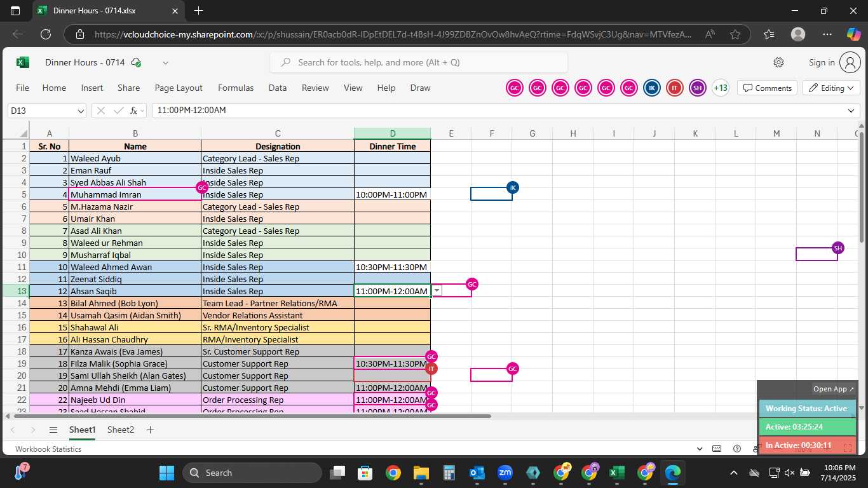The height and width of the screenshot is (488, 868).
Task: Open the Editing mode dropdown
Action: click(831, 88)
